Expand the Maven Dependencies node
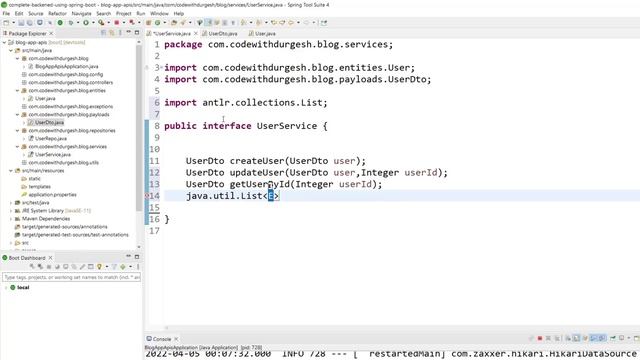640x360 pixels. click(x=11, y=219)
